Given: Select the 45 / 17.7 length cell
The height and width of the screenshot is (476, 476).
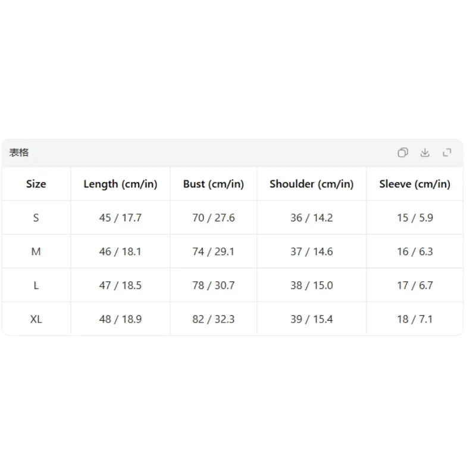Looking at the screenshot, I should [120, 218].
